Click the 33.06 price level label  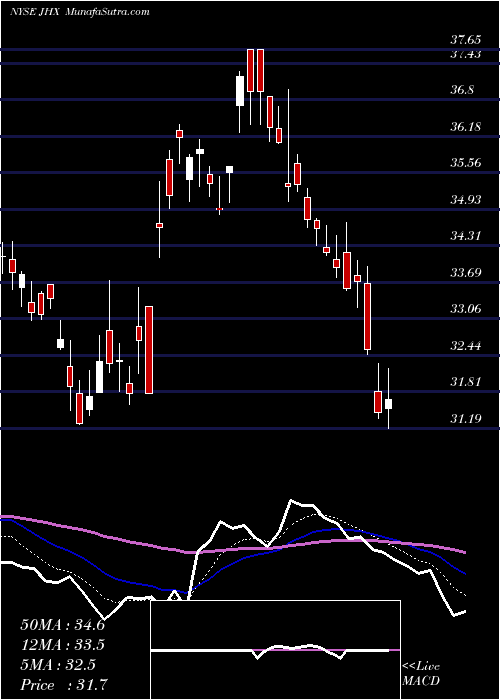click(466, 308)
